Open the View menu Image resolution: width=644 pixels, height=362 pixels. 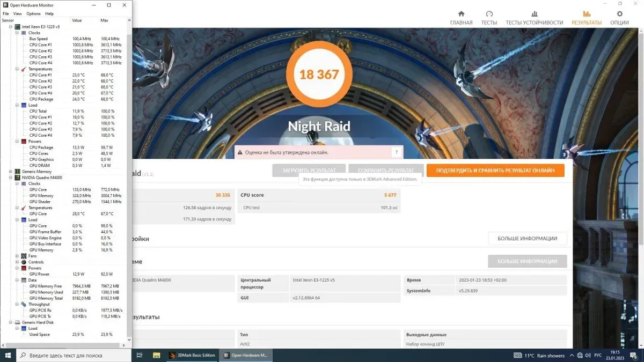click(18, 13)
